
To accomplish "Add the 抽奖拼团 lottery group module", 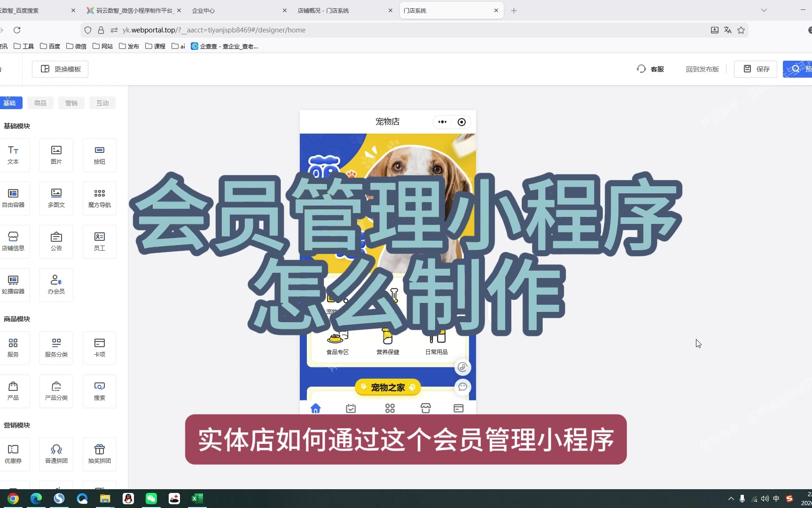I will (100, 454).
